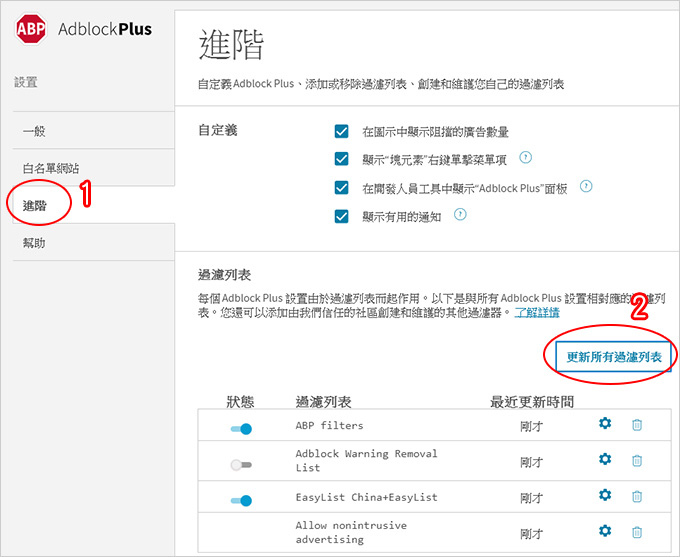The image size is (680, 557).
Task: Click the 狀態 column header
Action: tap(240, 402)
